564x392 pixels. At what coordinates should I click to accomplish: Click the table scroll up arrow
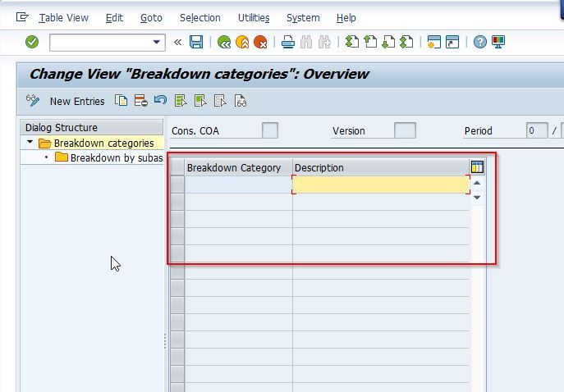(x=477, y=183)
